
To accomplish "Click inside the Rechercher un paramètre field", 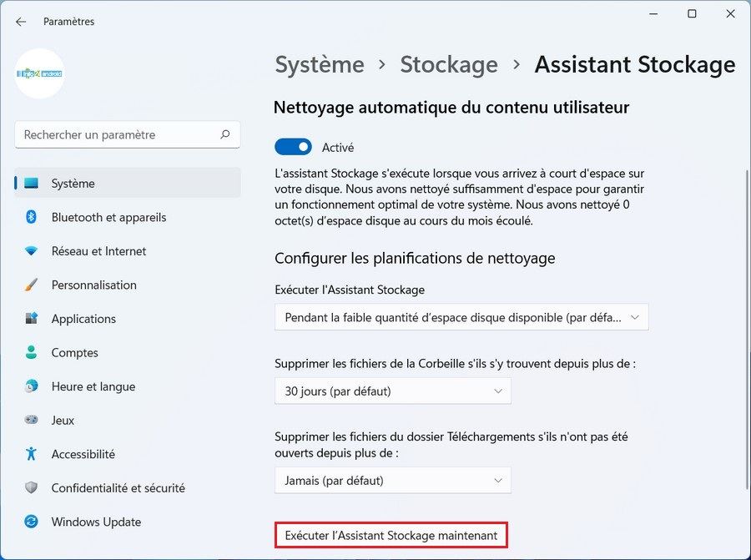I will coord(127,134).
